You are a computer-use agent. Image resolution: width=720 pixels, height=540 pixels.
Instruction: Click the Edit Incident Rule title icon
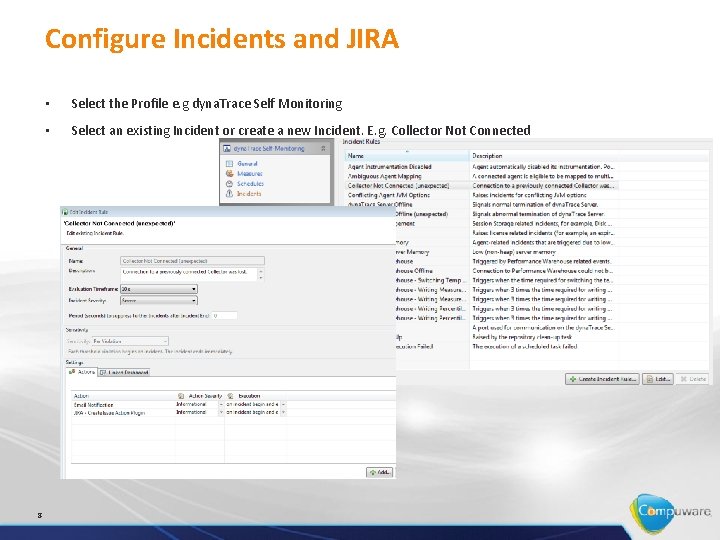click(65, 212)
